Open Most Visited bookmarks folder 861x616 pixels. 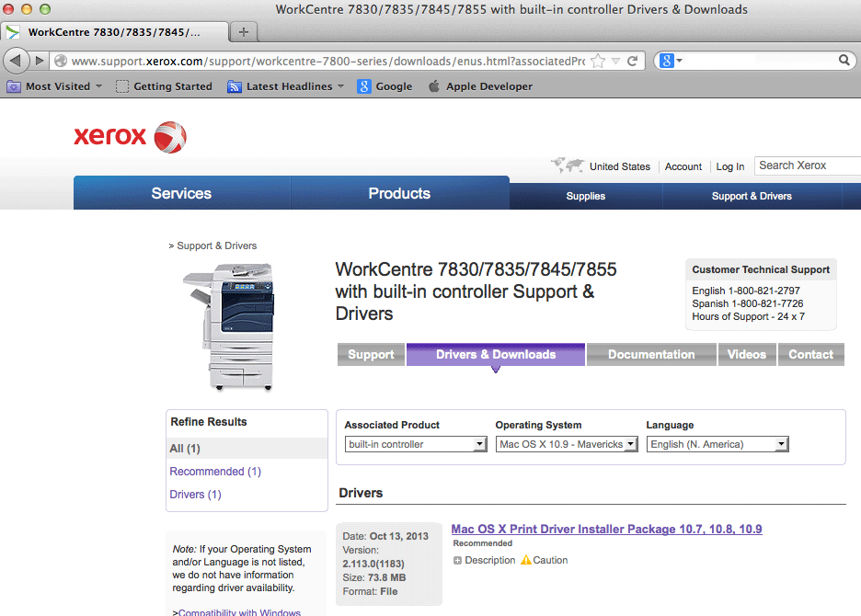53,86
